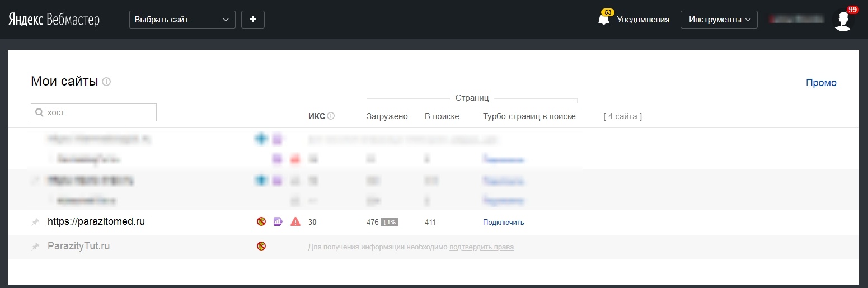Sort by В поиске column header
This screenshot has height=288, width=868.
(x=442, y=116)
